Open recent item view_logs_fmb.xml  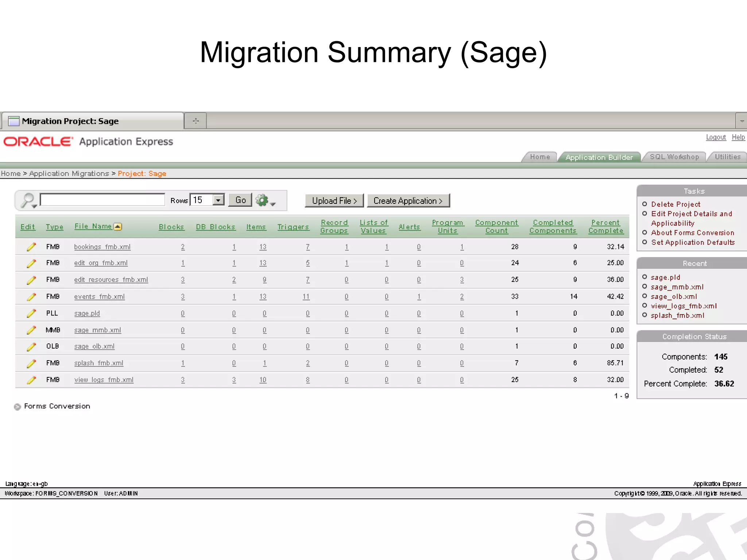point(684,306)
